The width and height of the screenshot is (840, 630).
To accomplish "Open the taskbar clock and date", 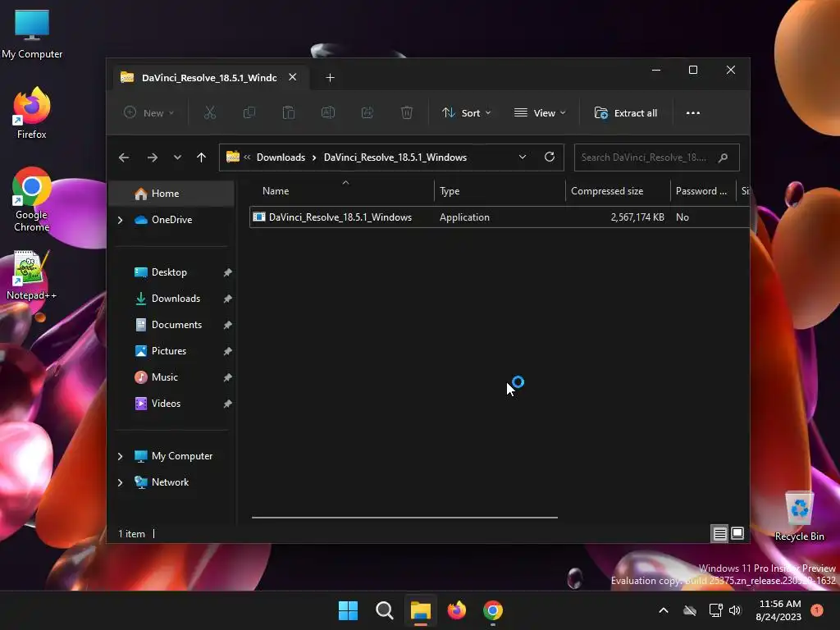I will coord(778,610).
